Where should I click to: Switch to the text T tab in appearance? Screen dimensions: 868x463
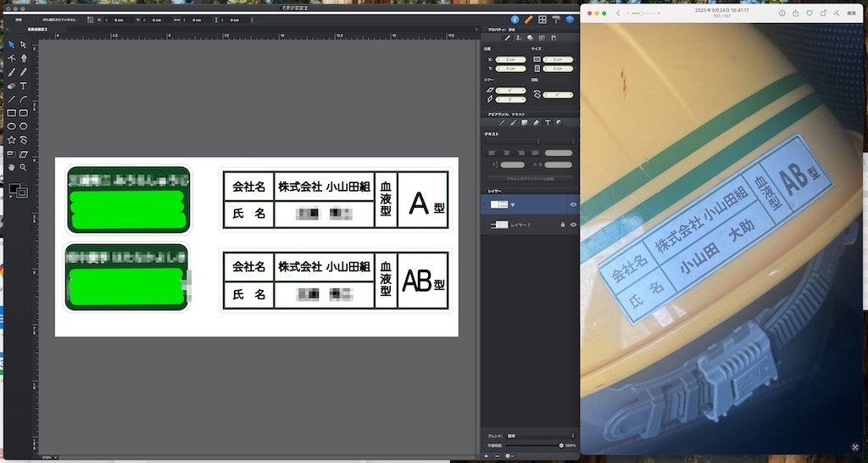click(x=548, y=123)
